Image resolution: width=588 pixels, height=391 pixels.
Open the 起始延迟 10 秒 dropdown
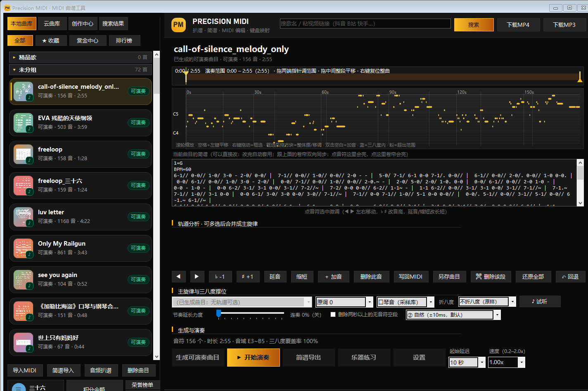point(467,362)
